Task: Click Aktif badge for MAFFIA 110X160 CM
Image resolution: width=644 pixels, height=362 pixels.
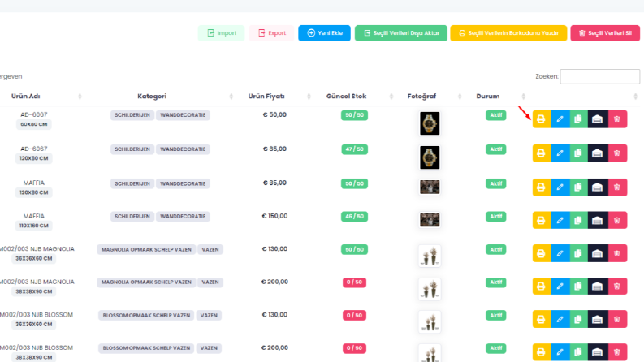Action: pyautogui.click(x=495, y=216)
